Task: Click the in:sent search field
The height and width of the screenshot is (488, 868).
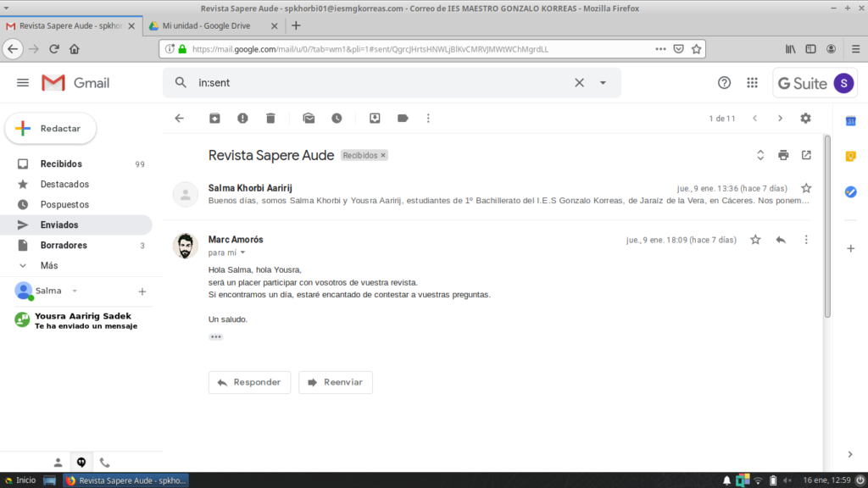Action: pyautogui.click(x=373, y=83)
